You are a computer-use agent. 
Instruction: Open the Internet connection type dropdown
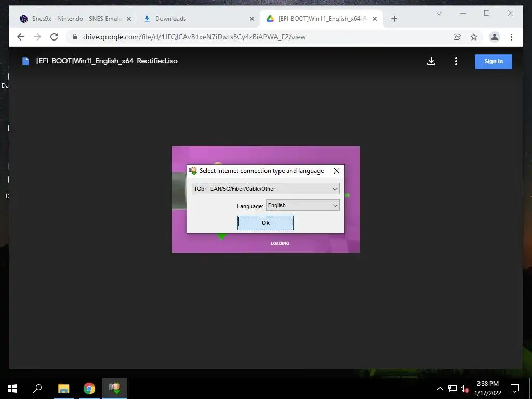(265, 189)
